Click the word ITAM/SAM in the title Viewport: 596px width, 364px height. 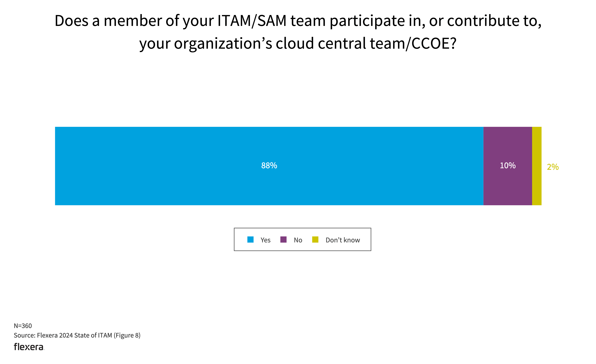point(252,21)
